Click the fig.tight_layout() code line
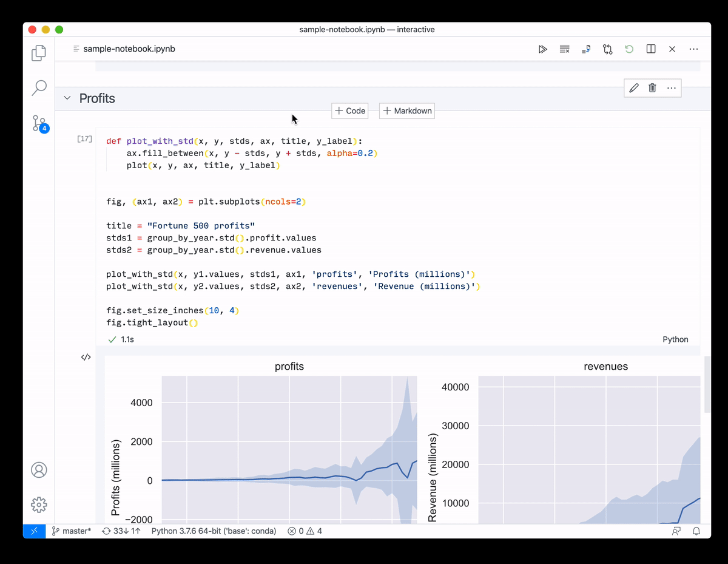The width and height of the screenshot is (728, 564). coord(152,323)
